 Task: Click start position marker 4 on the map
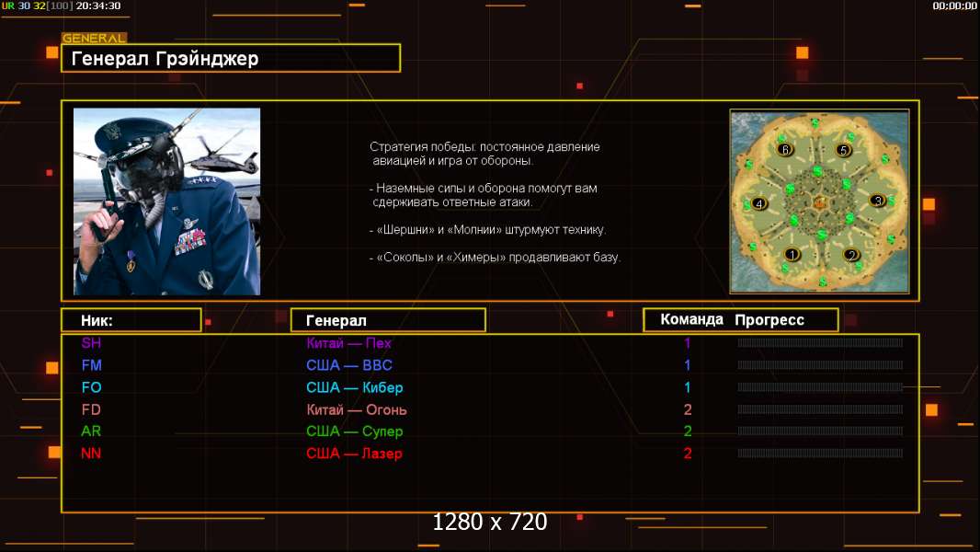[x=759, y=203]
